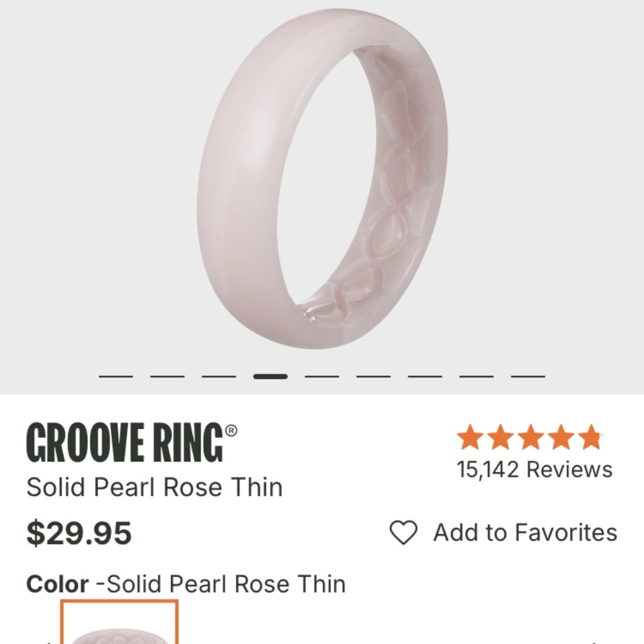Select the first orange rating star
Image resolution: width=644 pixels, height=644 pixels.
(469, 438)
